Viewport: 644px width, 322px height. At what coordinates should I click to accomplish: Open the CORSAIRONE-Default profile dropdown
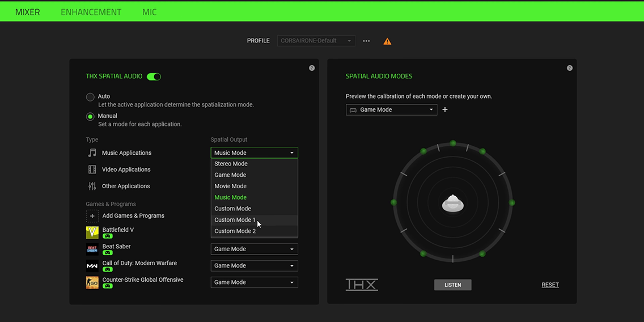pos(316,41)
